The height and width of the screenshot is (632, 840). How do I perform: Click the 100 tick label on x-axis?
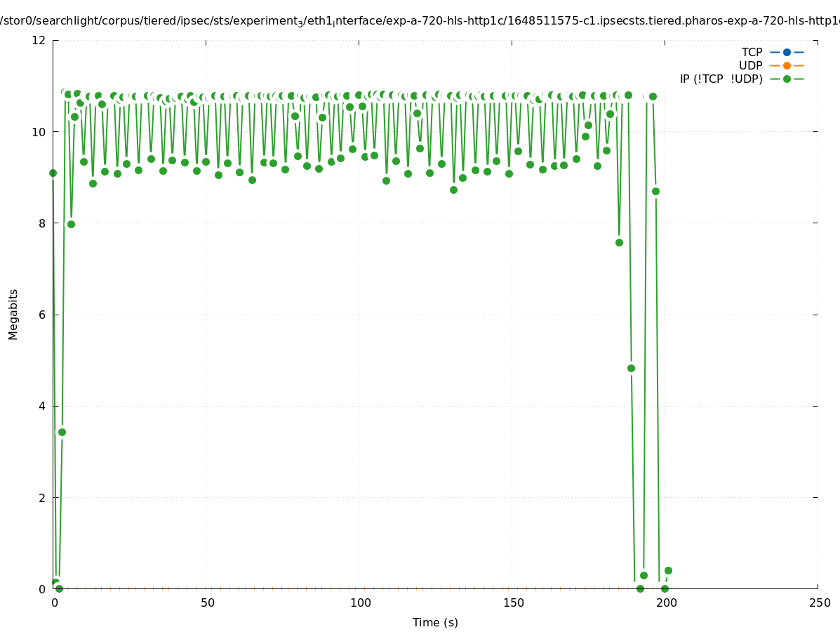360,603
